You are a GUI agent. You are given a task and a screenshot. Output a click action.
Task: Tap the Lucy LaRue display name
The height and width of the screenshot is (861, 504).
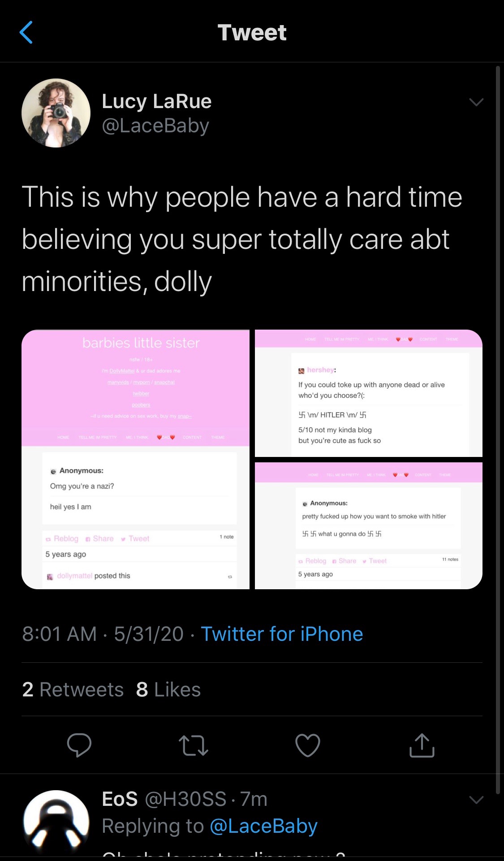coord(157,101)
